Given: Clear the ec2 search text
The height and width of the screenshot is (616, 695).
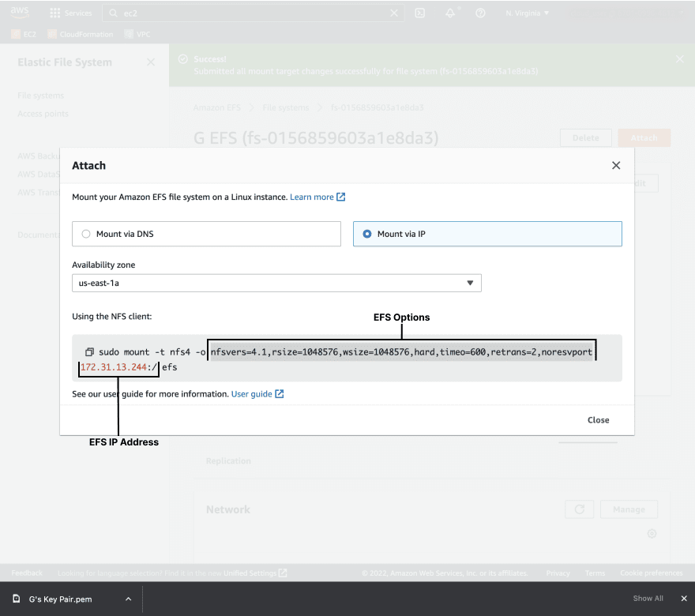Looking at the screenshot, I should click(394, 13).
